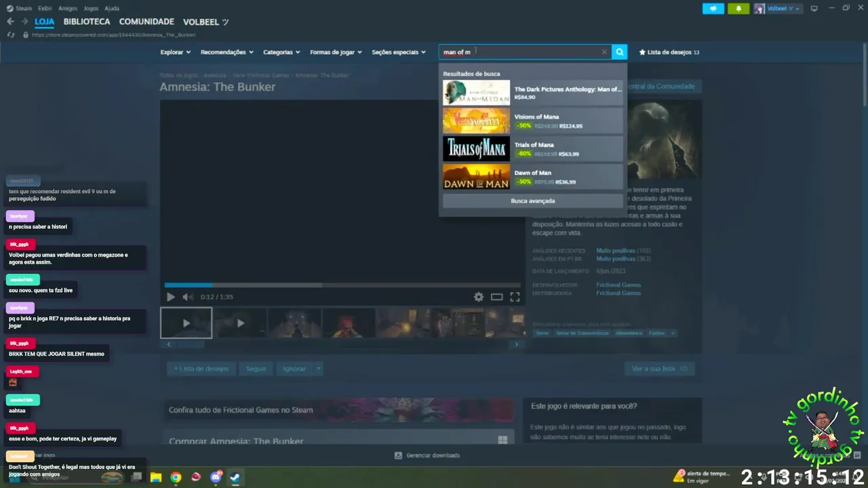Screen dimensions: 868x488
Task: Reload the store page
Action: (10, 35)
